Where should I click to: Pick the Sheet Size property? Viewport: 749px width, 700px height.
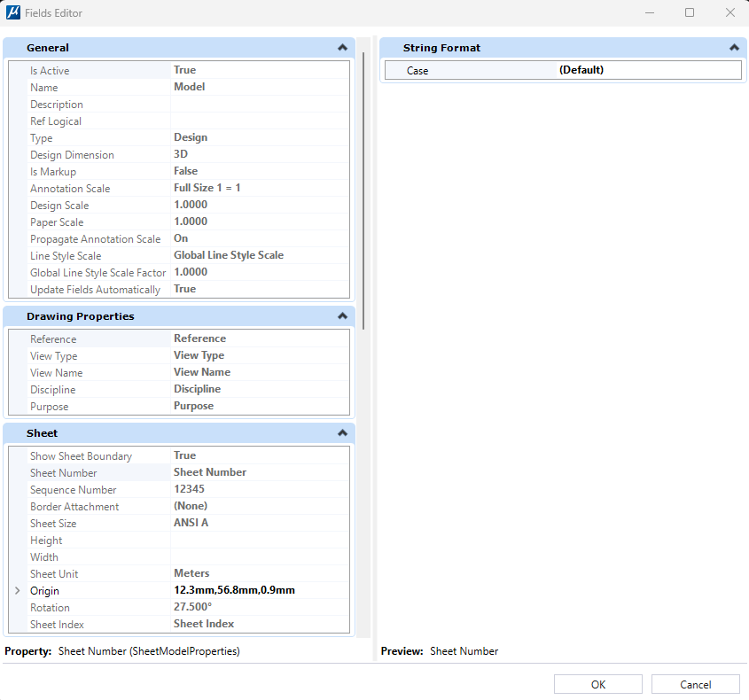coord(53,524)
